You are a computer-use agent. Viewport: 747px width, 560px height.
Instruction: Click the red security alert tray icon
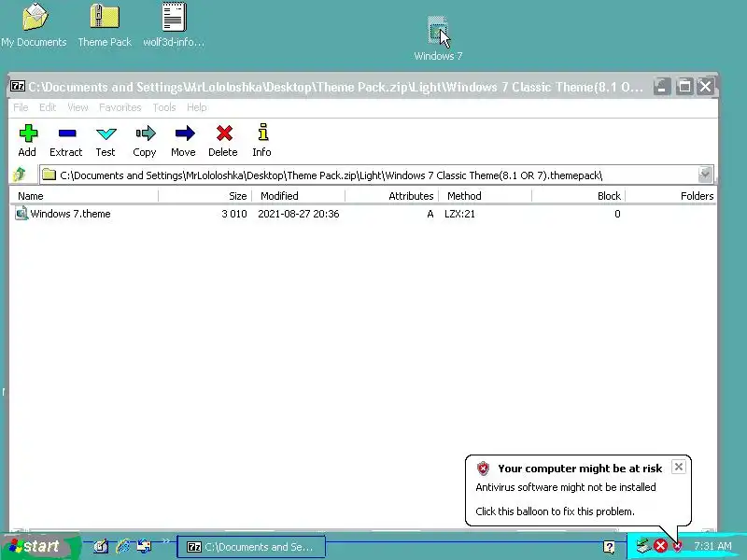tap(678, 546)
